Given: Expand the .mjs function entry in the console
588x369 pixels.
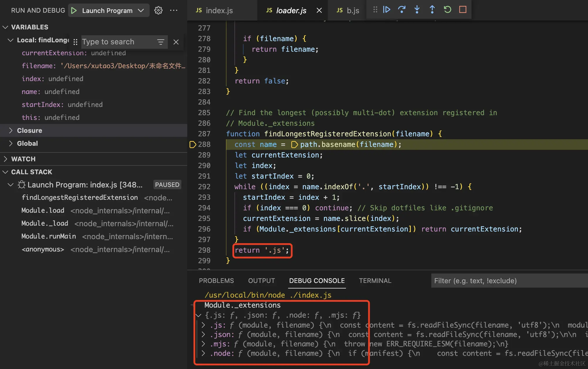Looking at the screenshot, I should coord(203,344).
